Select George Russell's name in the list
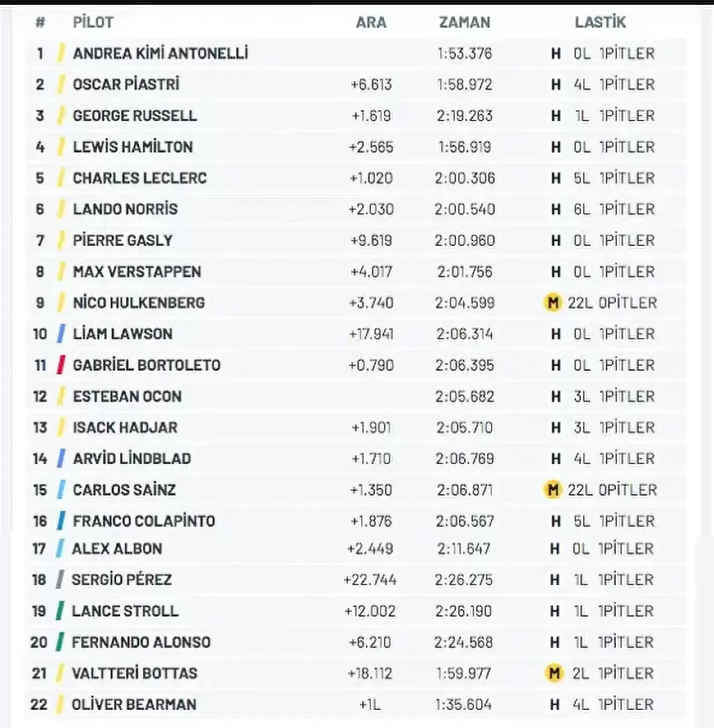714x728 pixels. pyautogui.click(x=135, y=116)
